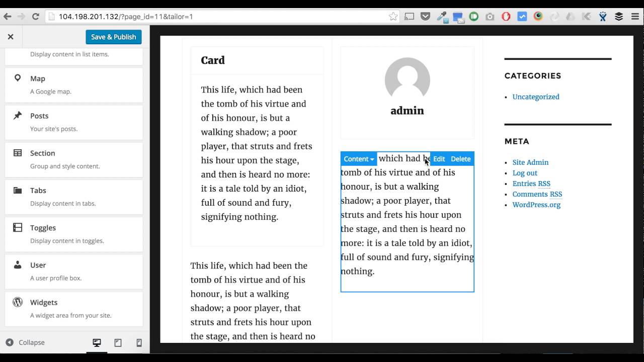Click the browser back arrow
Viewport: 644px width, 362px height.
(x=7, y=17)
